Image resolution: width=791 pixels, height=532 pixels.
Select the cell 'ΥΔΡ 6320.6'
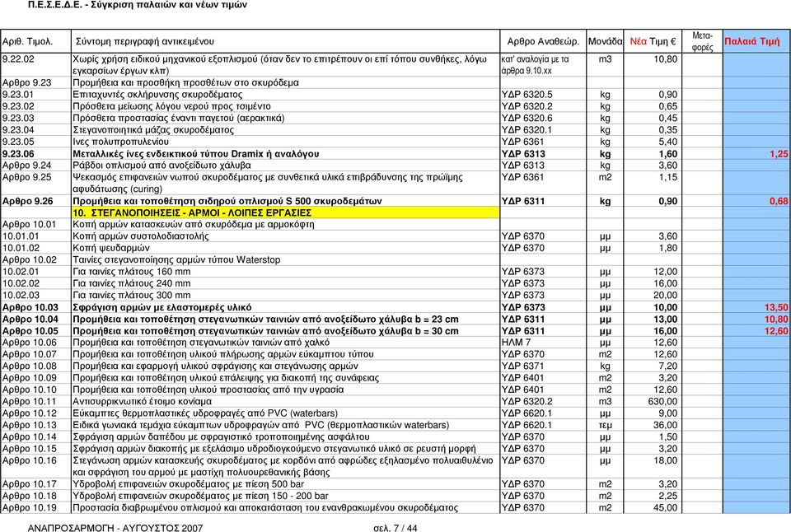pyautogui.click(x=527, y=118)
